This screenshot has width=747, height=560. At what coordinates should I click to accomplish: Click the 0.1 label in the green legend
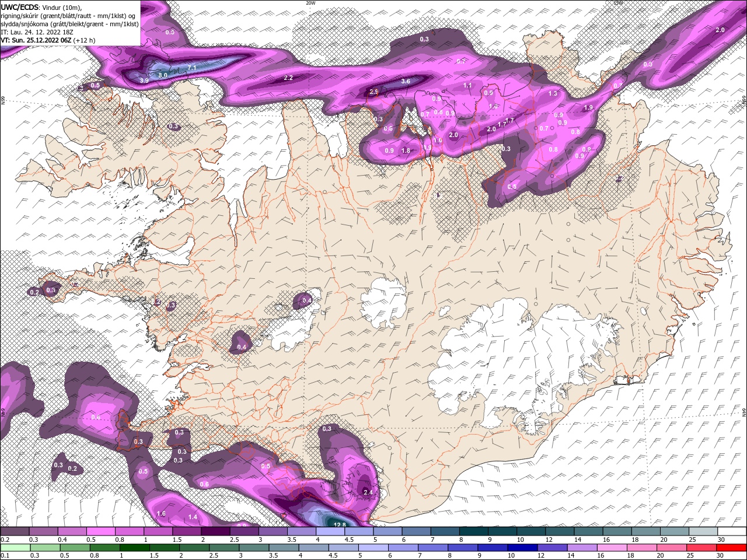click(x=5, y=555)
